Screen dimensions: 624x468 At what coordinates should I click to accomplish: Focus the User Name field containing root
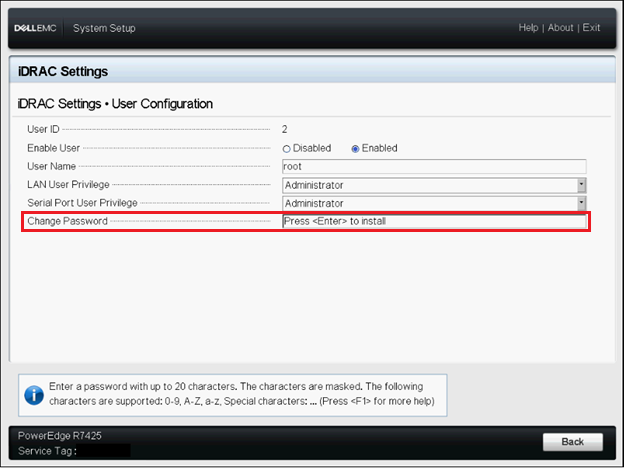pyautogui.click(x=434, y=167)
